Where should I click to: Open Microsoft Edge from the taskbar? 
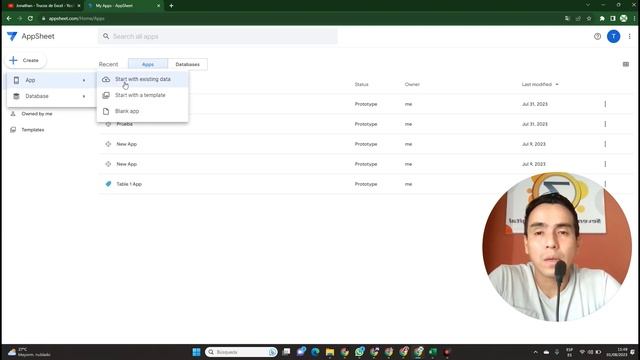coord(315,352)
